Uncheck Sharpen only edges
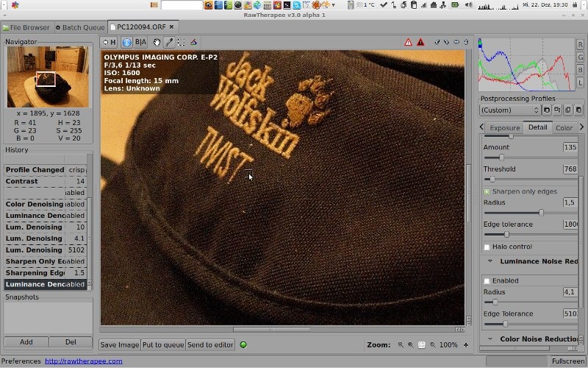This screenshot has width=588, height=368. [x=487, y=191]
